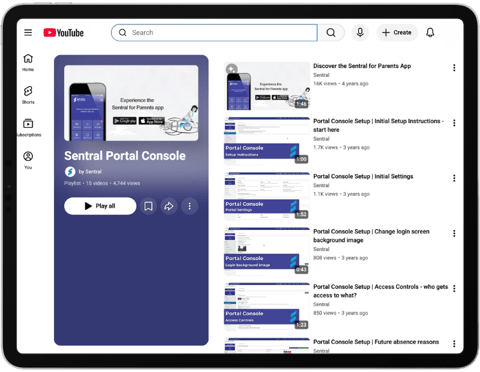This screenshot has height=372, width=480.
Task: Open options for Discover the Sentral video
Action: click(454, 68)
